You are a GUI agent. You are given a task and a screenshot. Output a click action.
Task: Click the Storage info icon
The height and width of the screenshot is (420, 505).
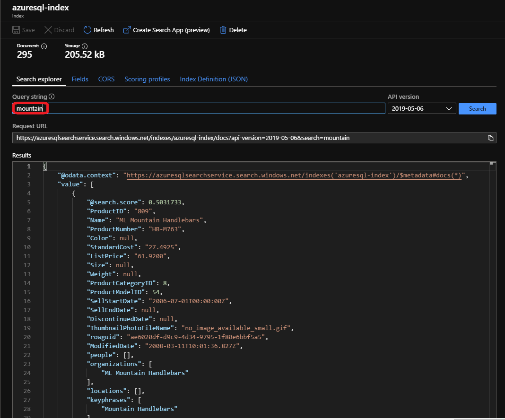85,46
